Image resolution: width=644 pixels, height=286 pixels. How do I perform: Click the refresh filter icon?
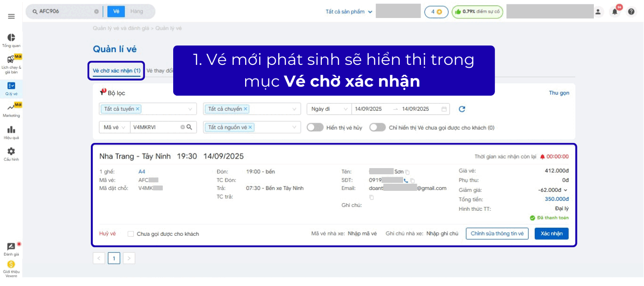462,109
